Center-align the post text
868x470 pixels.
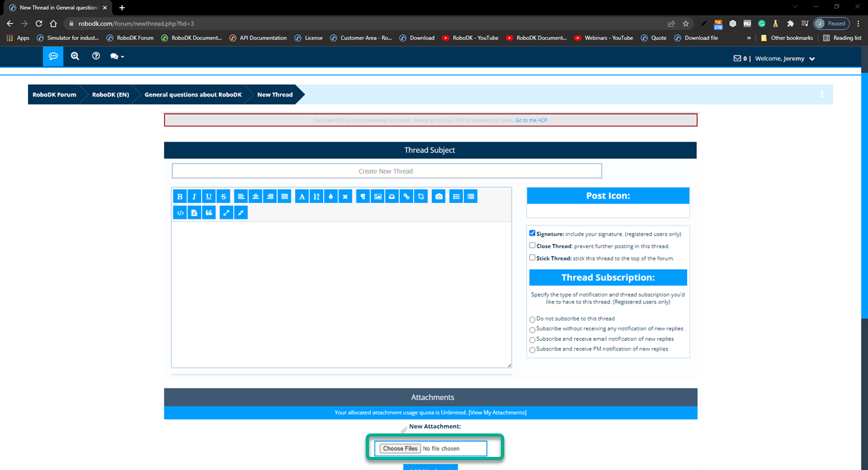255,196
